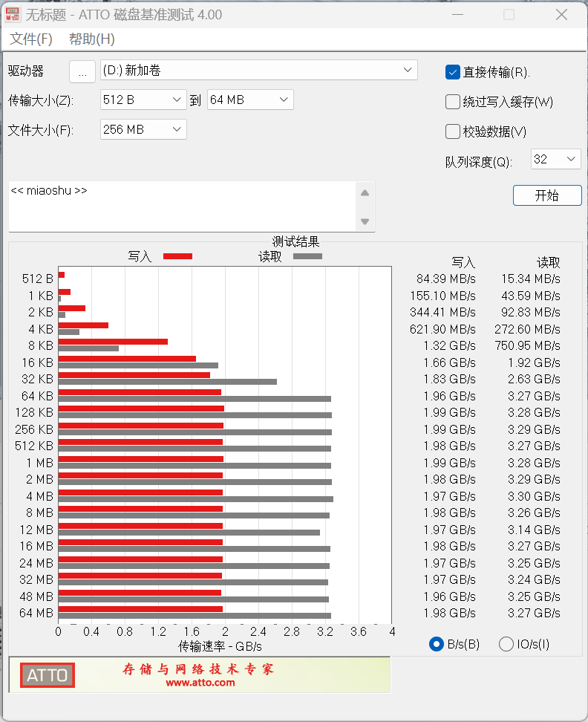Enable the 校验数据 checkbox
This screenshot has width=588, height=722.
click(x=453, y=131)
